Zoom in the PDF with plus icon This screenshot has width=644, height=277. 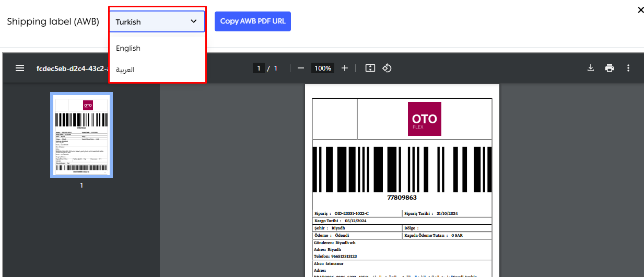pyautogui.click(x=345, y=68)
